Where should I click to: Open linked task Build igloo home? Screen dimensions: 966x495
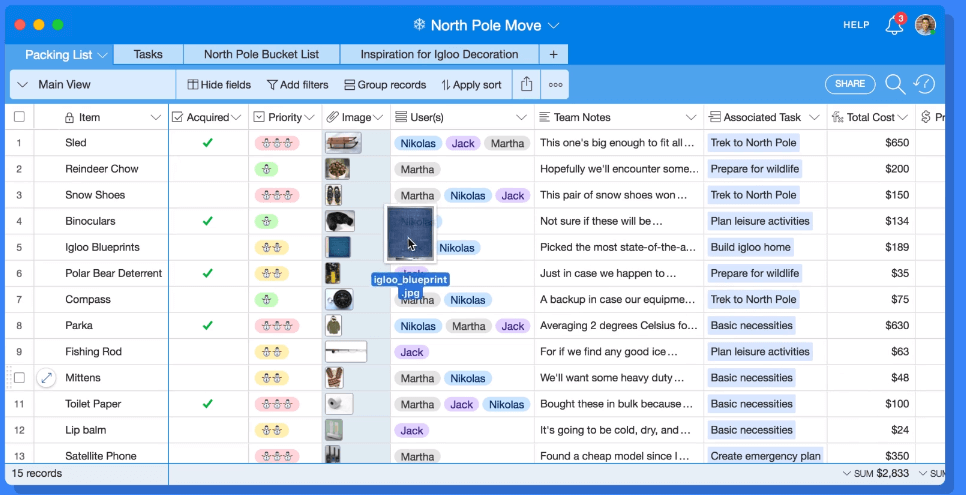(750, 247)
